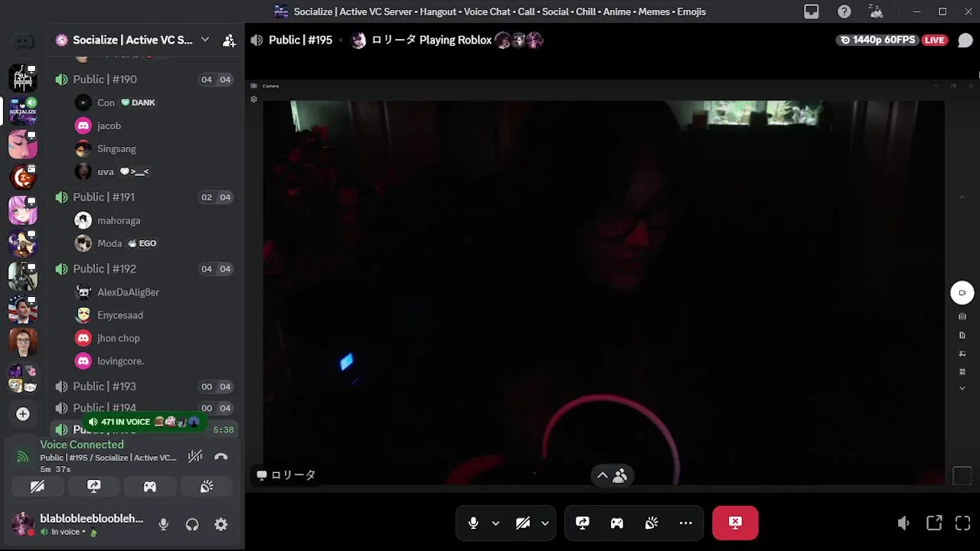Viewport: 980px width, 551px height.
Task: Show participants with up-arrow members button
Action: click(612, 475)
